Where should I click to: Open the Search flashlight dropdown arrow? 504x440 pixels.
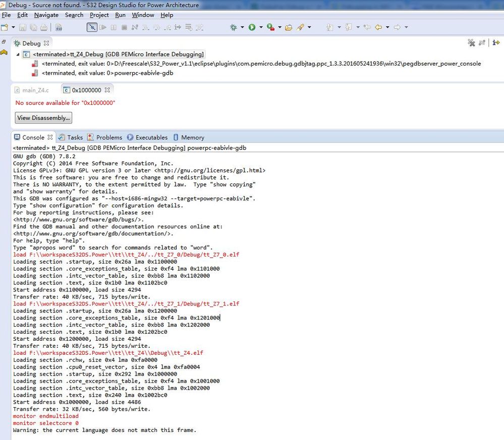(x=309, y=27)
